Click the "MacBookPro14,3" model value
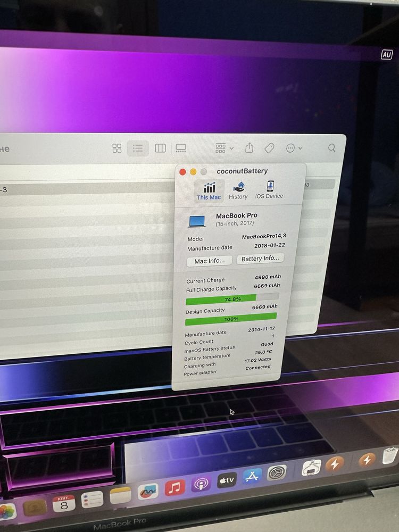This screenshot has width=399, height=532. 264,236
